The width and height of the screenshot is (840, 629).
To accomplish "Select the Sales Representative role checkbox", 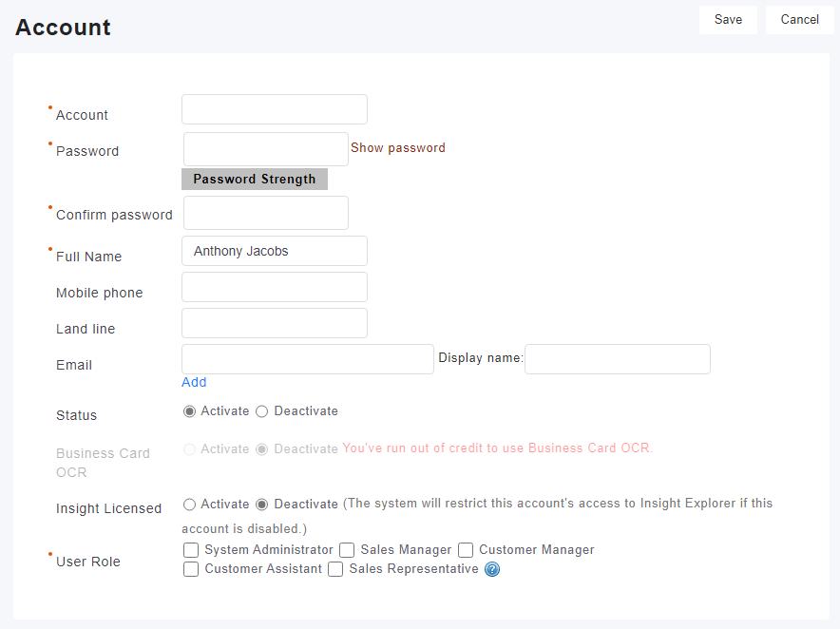I will 335,569.
